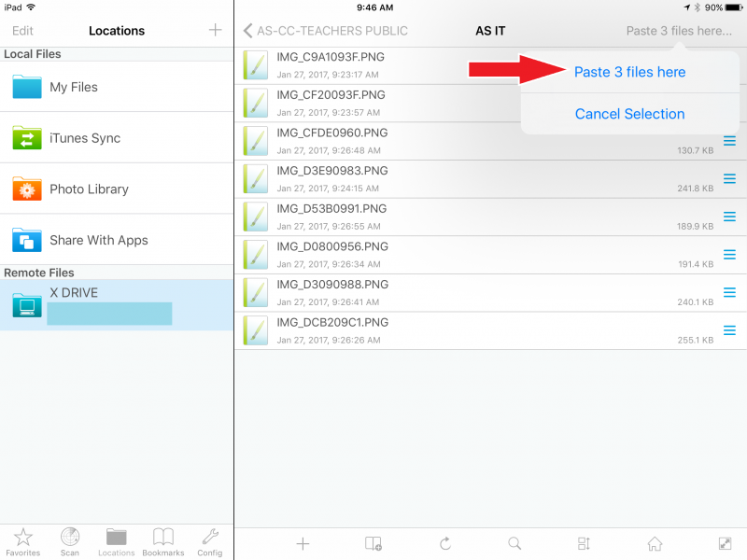
Task: Open Config using the wrench icon
Action: (x=209, y=541)
